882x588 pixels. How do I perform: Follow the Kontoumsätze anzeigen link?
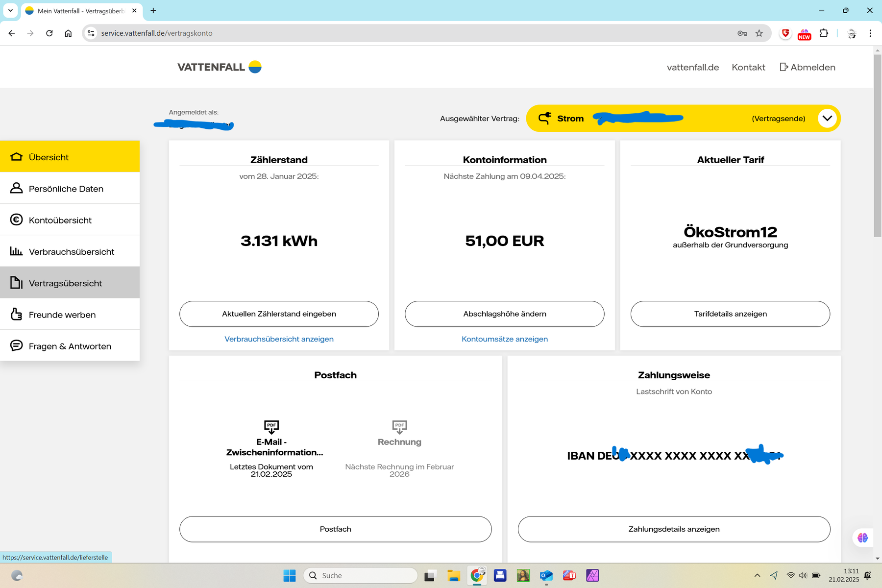[x=504, y=339]
